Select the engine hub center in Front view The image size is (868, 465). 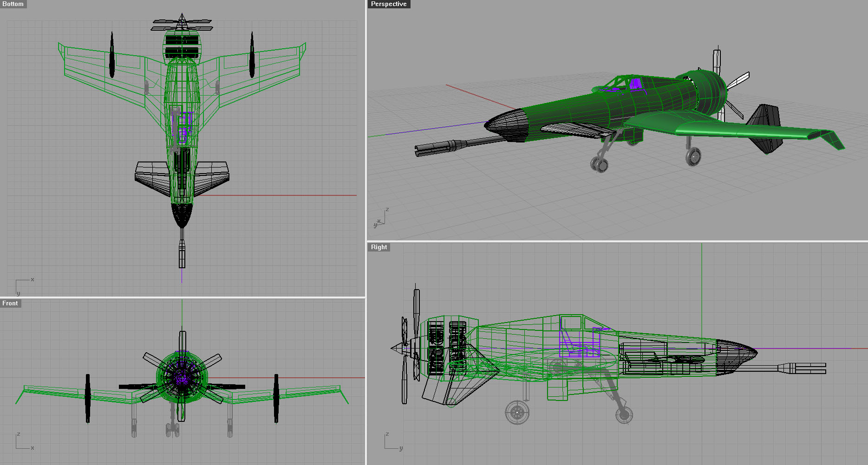click(x=182, y=378)
